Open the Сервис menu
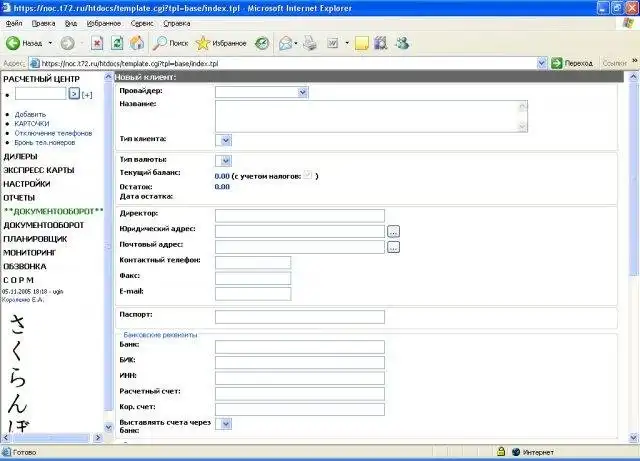Viewport: 640px width, 461px height. coord(142,24)
